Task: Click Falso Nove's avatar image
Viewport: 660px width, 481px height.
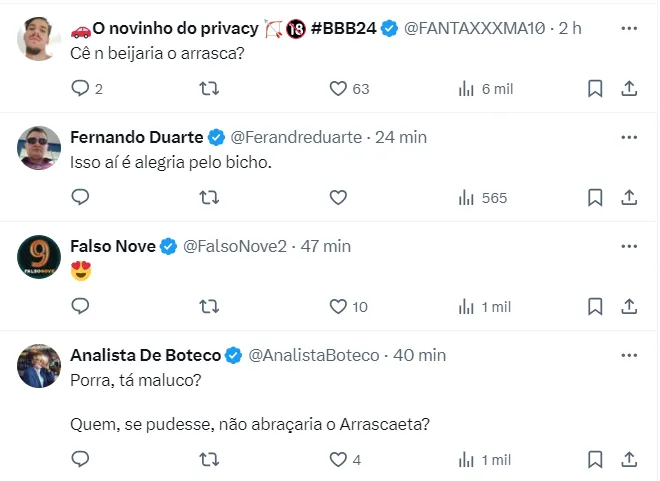Action: [x=40, y=258]
